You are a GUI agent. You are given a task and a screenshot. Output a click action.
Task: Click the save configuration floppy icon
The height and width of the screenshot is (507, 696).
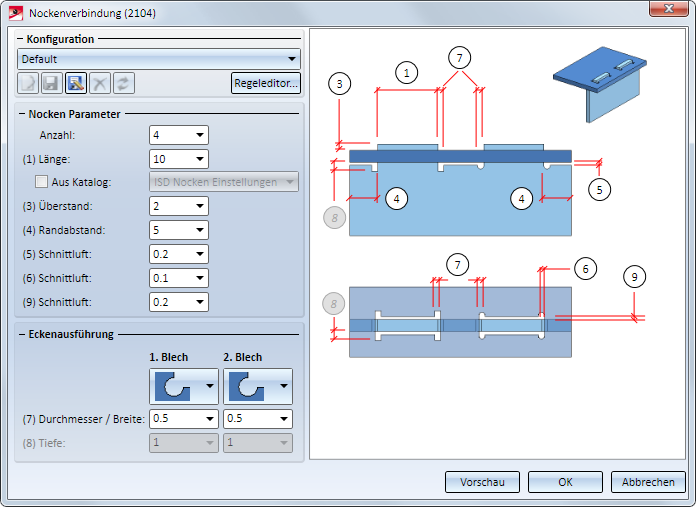[51, 83]
